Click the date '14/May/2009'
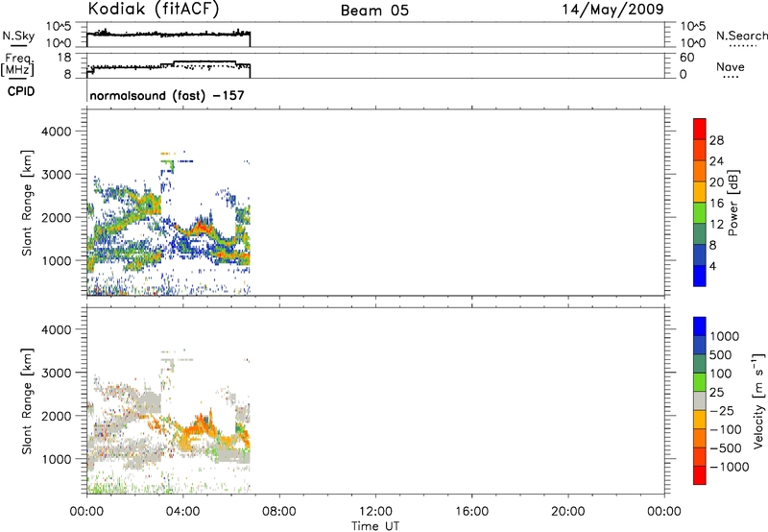The width and height of the screenshot is (768, 532). [612, 10]
